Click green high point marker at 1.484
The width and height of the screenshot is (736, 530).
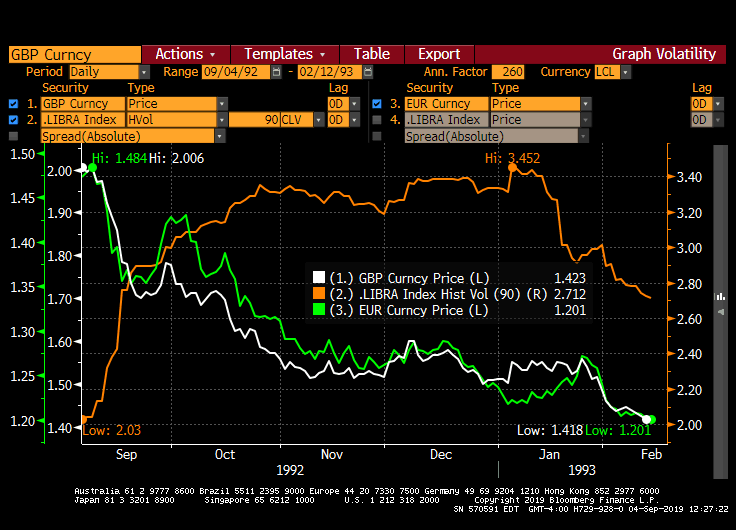(x=92, y=168)
